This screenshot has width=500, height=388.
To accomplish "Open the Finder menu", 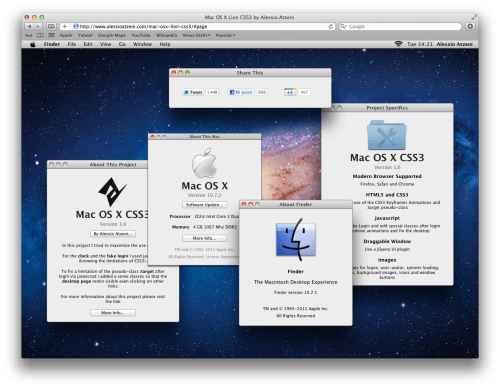I will (52, 44).
